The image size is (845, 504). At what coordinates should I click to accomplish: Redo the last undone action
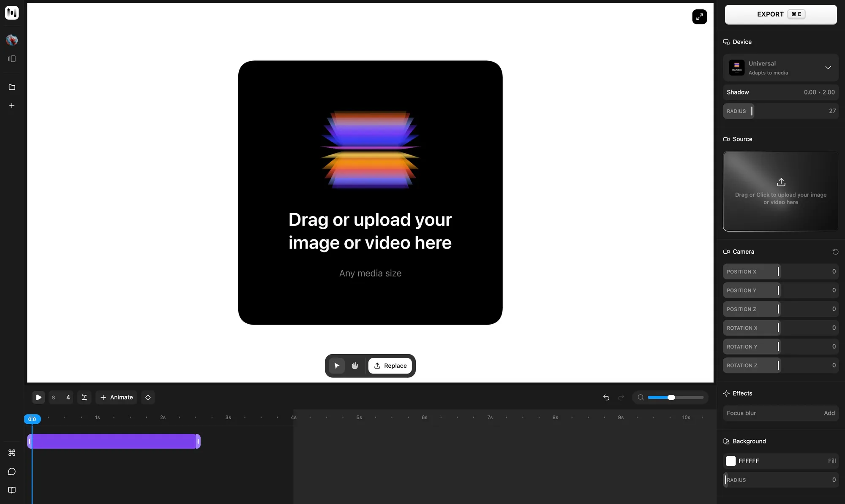[621, 397]
